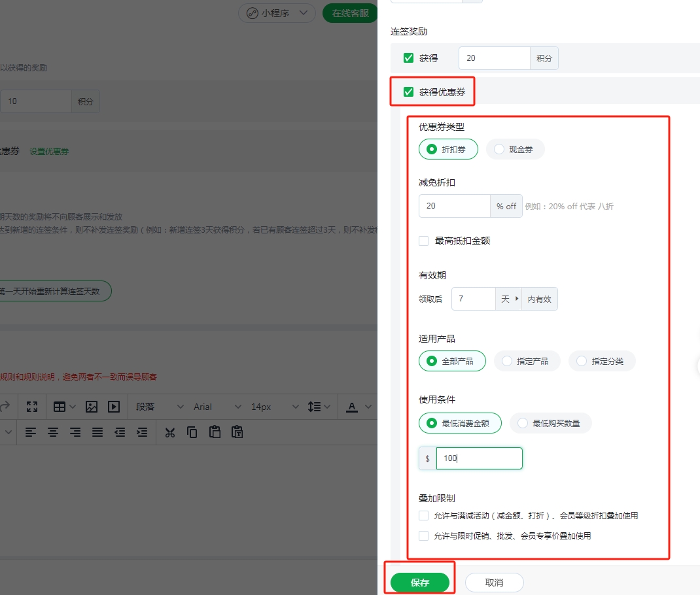Open the 天 validity unit dropdown
The width and height of the screenshot is (700, 595).
[x=508, y=299]
